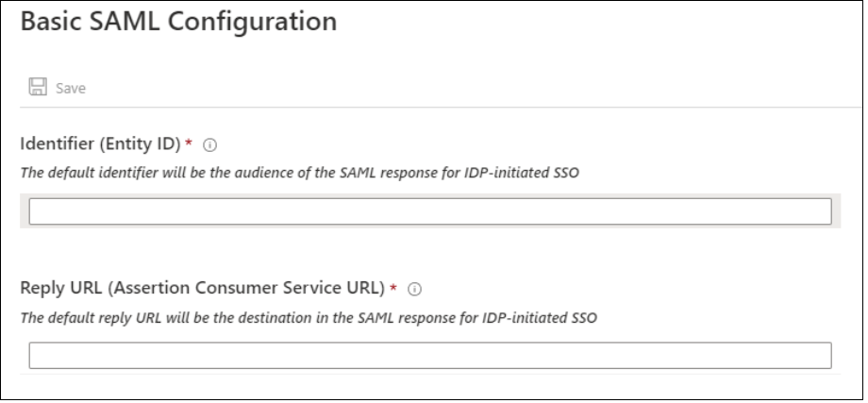Click the Basic SAML Configuration heading
The width and height of the screenshot is (868, 403).
tap(178, 22)
